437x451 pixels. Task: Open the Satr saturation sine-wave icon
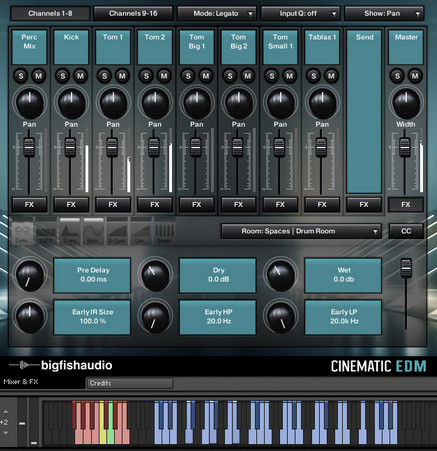pos(93,231)
